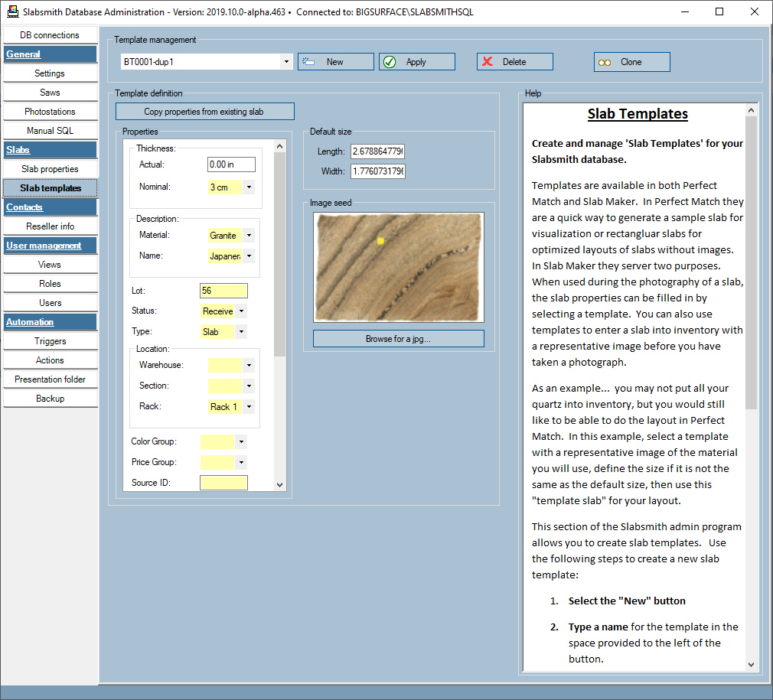Open Actions page
Viewport: 773px width, 700px height.
pyautogui.click(x=50, y=360)
